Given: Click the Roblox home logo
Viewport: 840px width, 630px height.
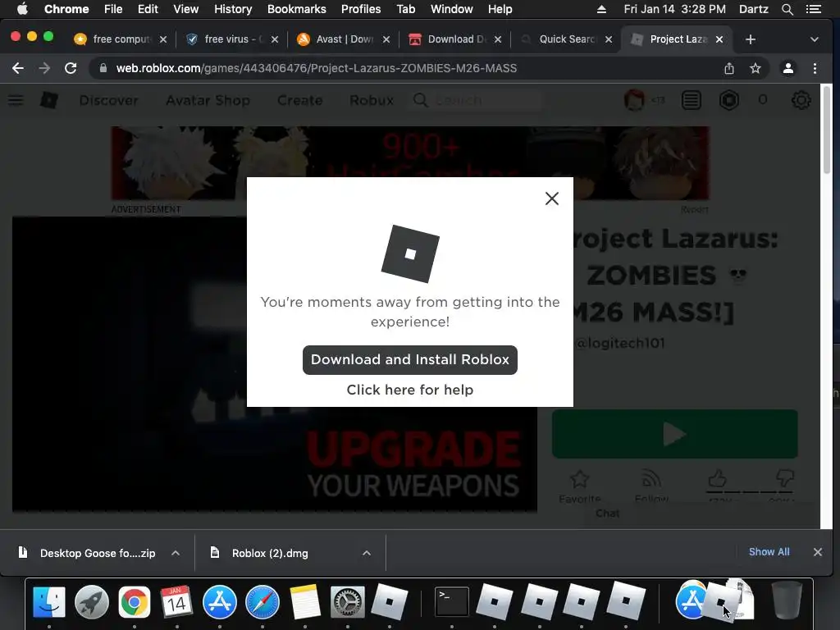Looking at the screenshot, I should 49,100.
